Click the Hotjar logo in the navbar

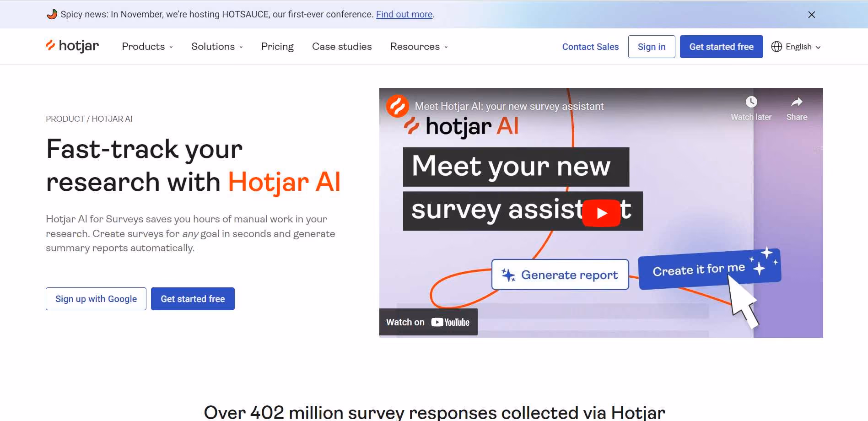pos(72,46)
